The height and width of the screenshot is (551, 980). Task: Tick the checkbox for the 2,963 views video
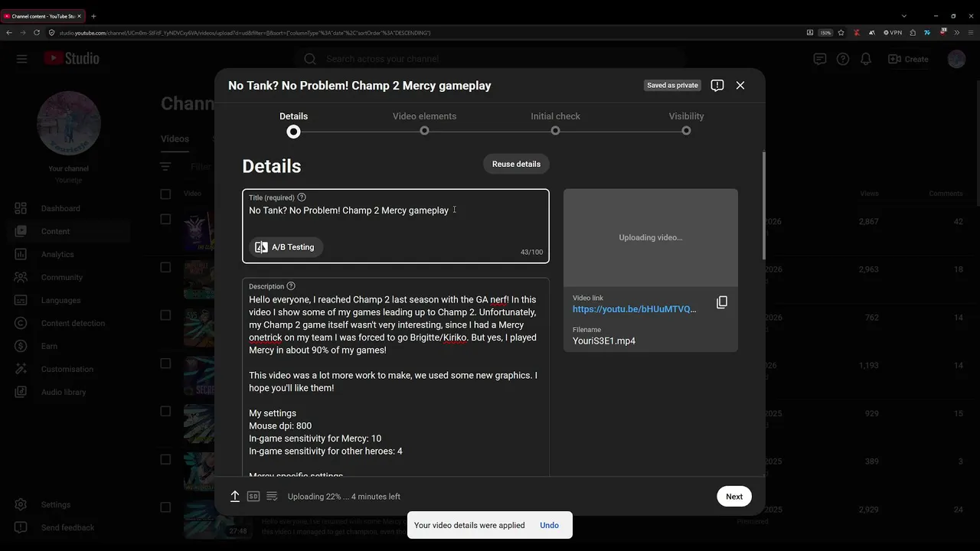tap(165, 267)
